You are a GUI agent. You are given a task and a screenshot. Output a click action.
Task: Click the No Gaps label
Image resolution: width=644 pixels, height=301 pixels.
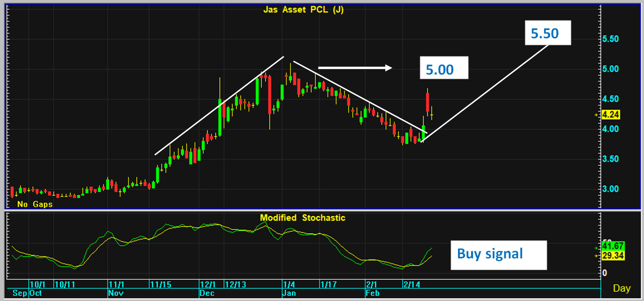pyautogui.click(x=35, y=204)
